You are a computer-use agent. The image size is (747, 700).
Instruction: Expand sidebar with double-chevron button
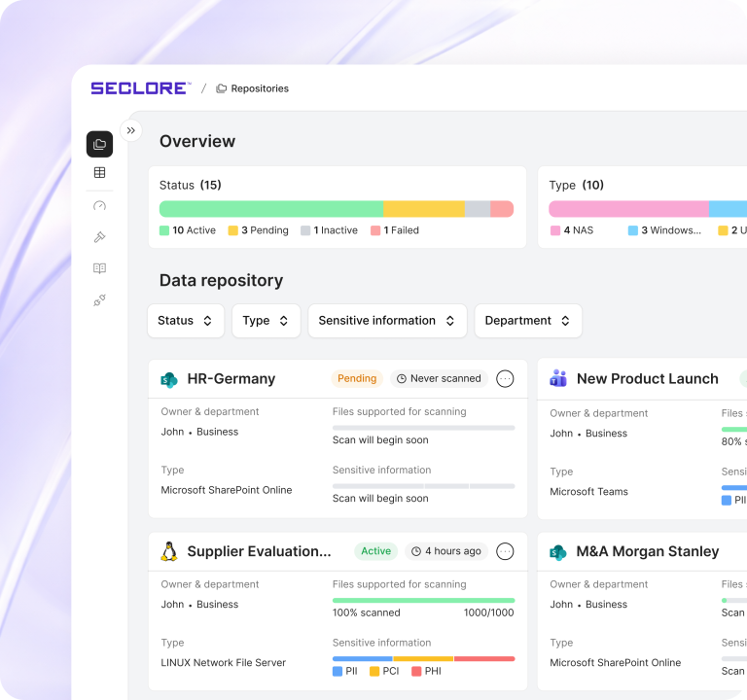click(131, 130)
